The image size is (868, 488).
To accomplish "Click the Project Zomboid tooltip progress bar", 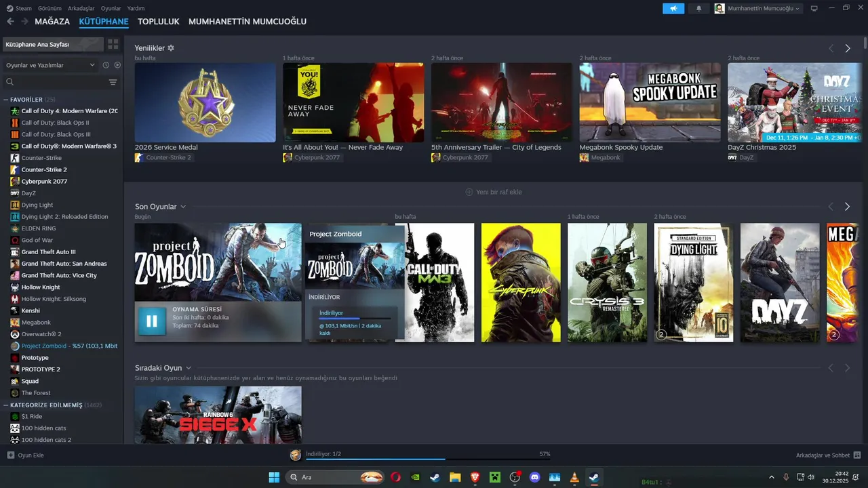I will [355, 318].
